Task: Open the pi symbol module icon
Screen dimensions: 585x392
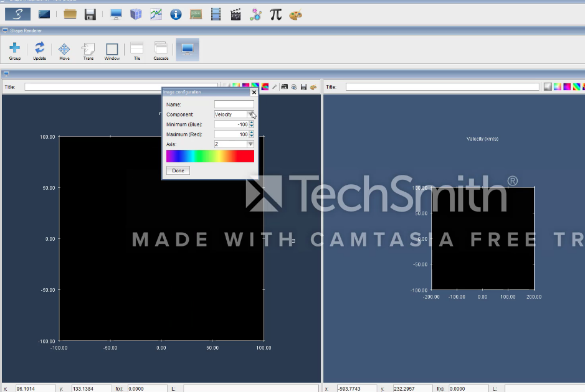Action: coord(276,14)
